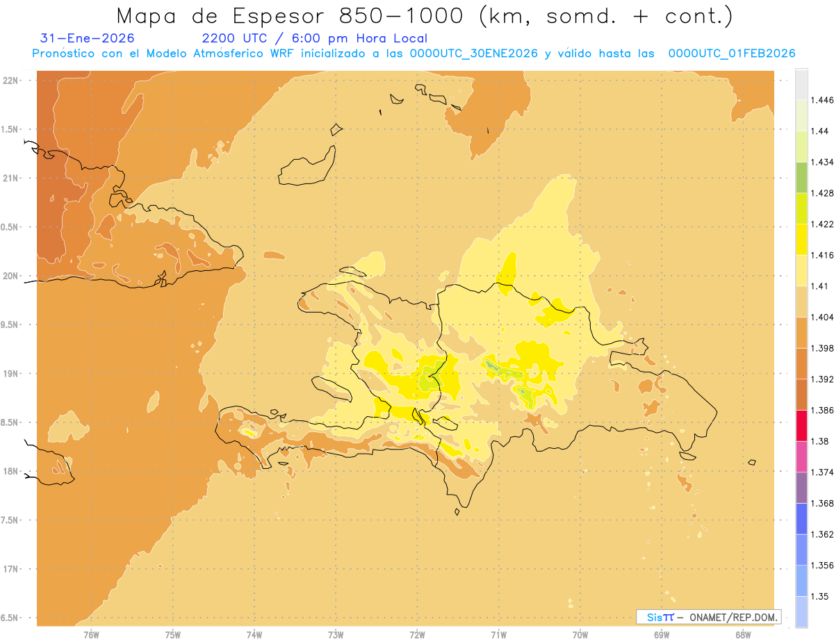Click the legend value "1.446"
This screenshot has width=834, height=644.
coord(822,100)
